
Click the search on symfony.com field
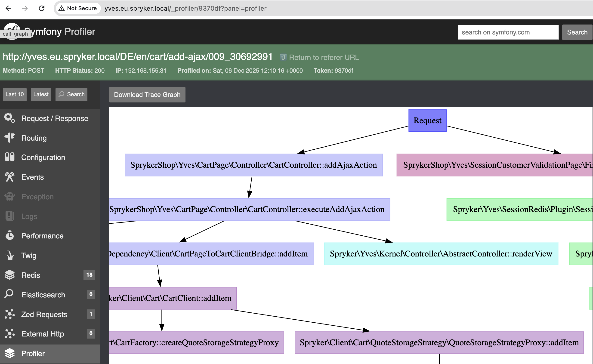coord(508,32)
